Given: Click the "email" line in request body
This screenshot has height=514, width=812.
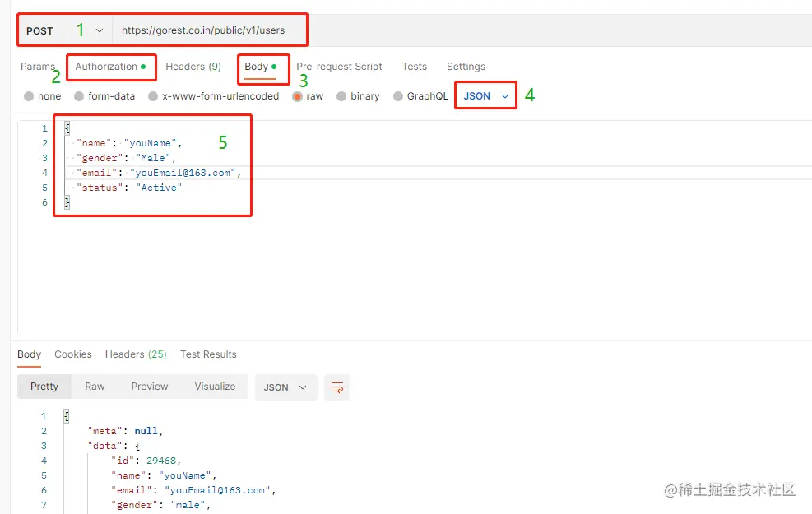Looking at the screenshot, I should (x=159, y=173).
